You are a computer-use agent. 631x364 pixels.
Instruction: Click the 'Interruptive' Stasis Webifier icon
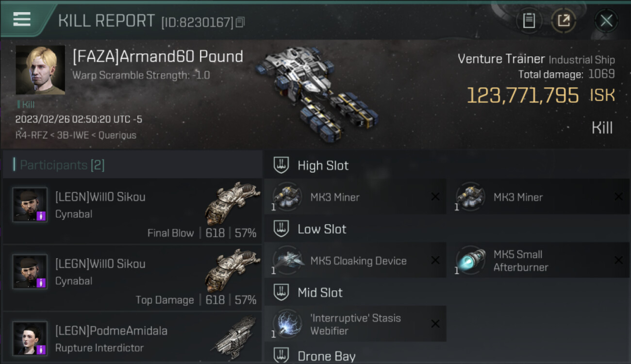click(287, 324)
